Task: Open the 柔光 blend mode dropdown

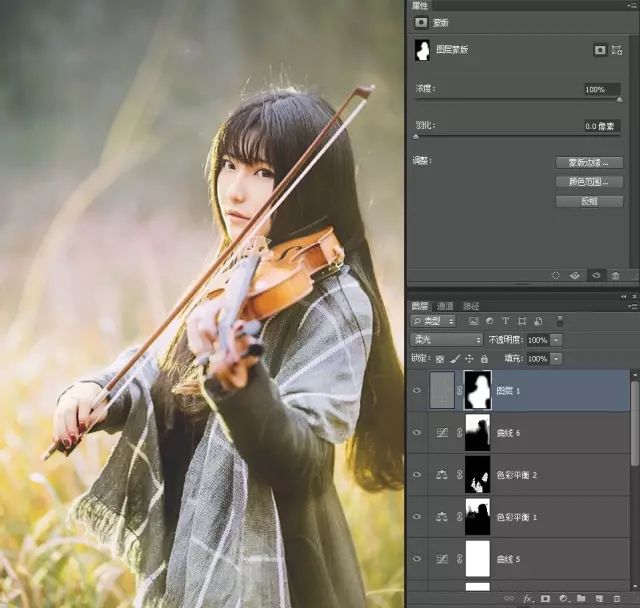Action: (447, 340)
